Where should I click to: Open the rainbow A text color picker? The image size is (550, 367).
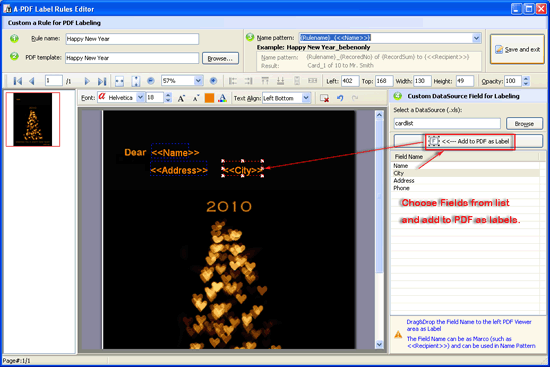[x=222, y=98]
